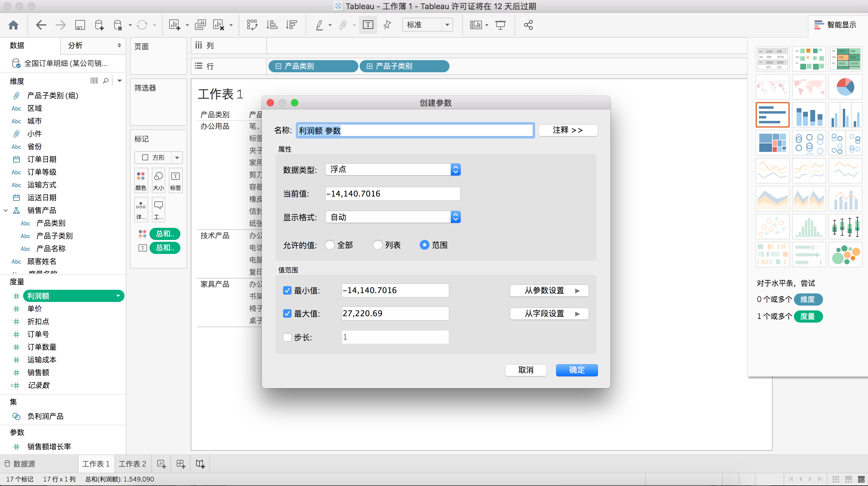The image size is (868, 486).
Task: Uncheck the 最小值 checkbox
Action: (287, 290)
